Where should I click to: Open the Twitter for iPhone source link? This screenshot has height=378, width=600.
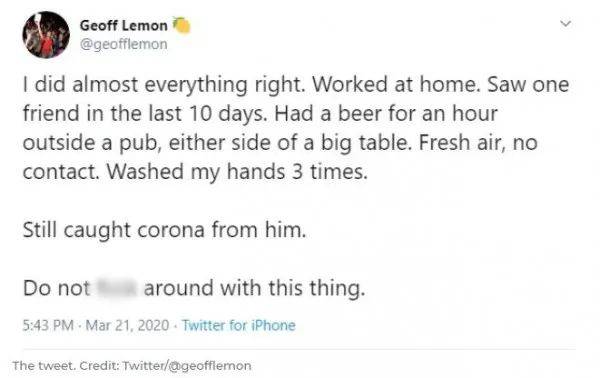point(239,325)
